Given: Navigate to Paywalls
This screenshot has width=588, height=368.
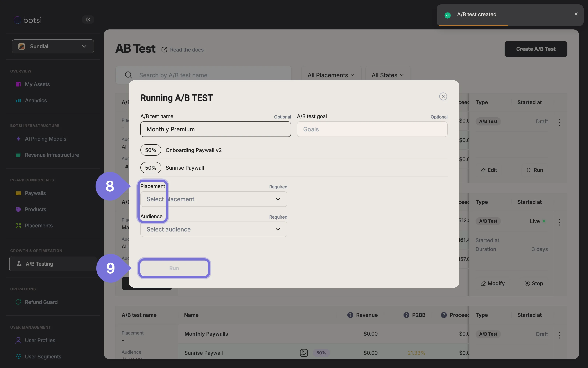Looking at the screenshot, I should click(x=35, y=193).
